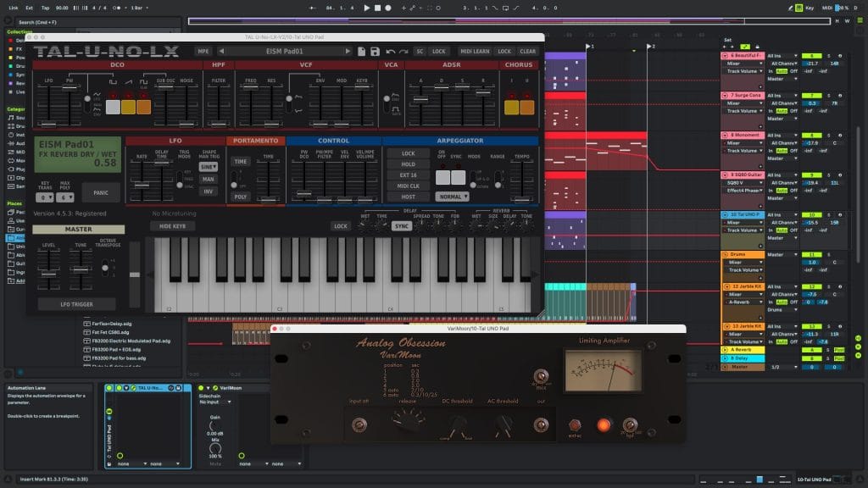Toggle Chorus I button on

511,108
